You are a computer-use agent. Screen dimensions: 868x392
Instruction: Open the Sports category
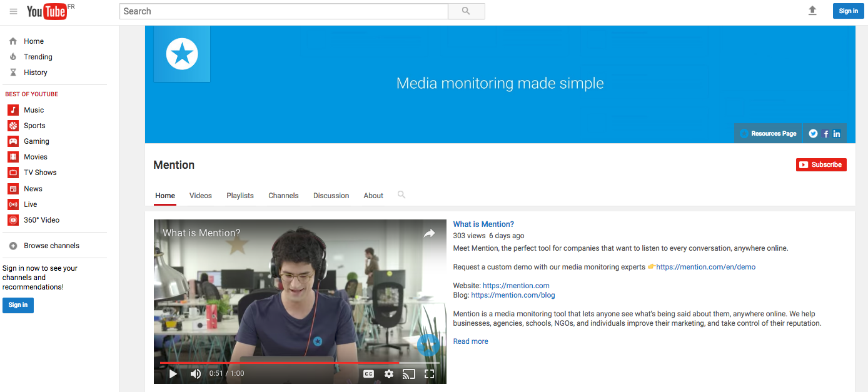pyautogui.click(x=26, y=126)
